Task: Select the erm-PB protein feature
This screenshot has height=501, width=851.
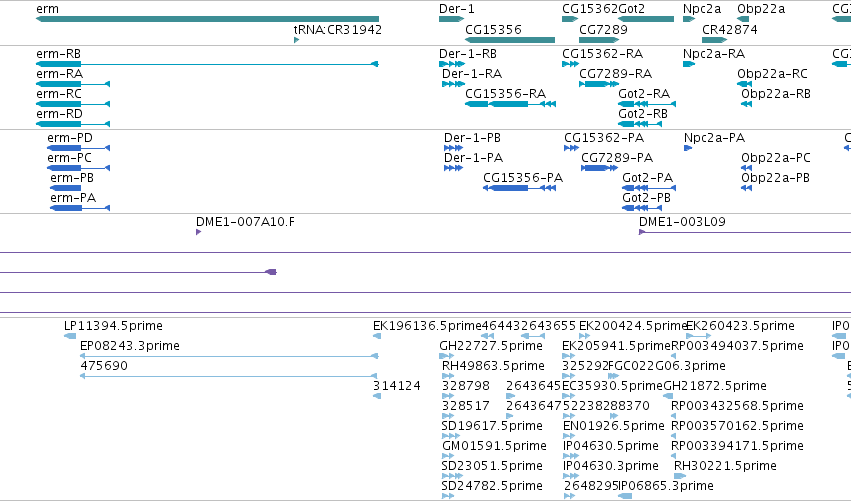Action: pyautogui.click(x=66, y=188)
